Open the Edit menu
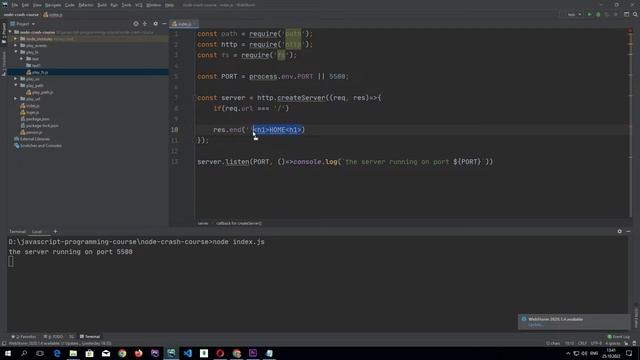This screenshot has height=360, width=640. 25,5
